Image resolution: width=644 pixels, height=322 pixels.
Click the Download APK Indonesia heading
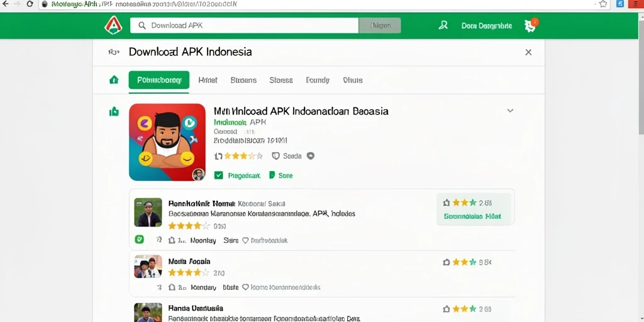[x=190, y=52]
